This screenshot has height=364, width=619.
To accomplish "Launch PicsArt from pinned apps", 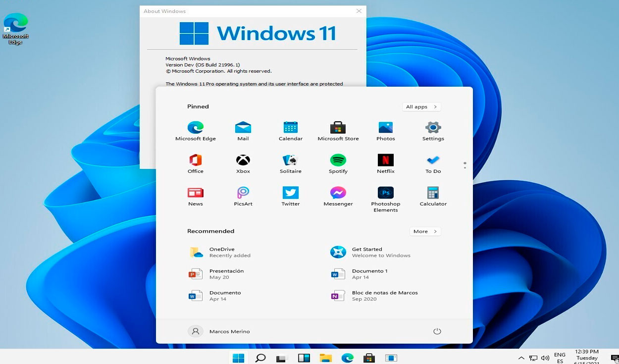I will 243,197.
